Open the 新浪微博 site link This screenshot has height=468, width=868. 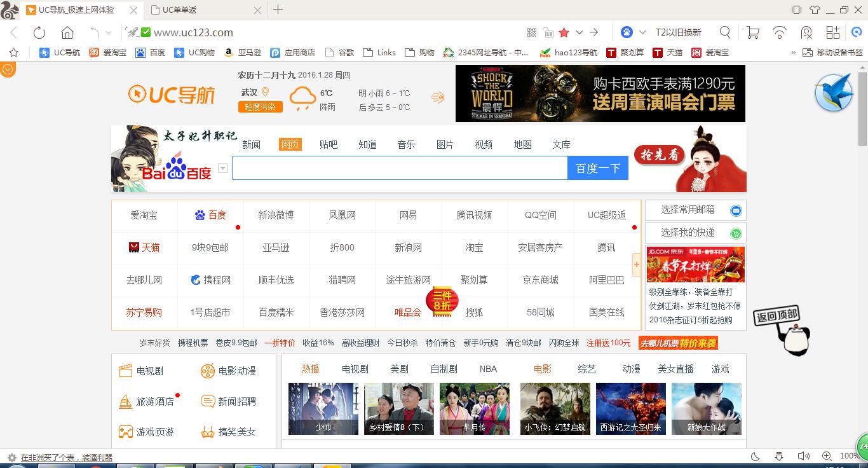276,215
